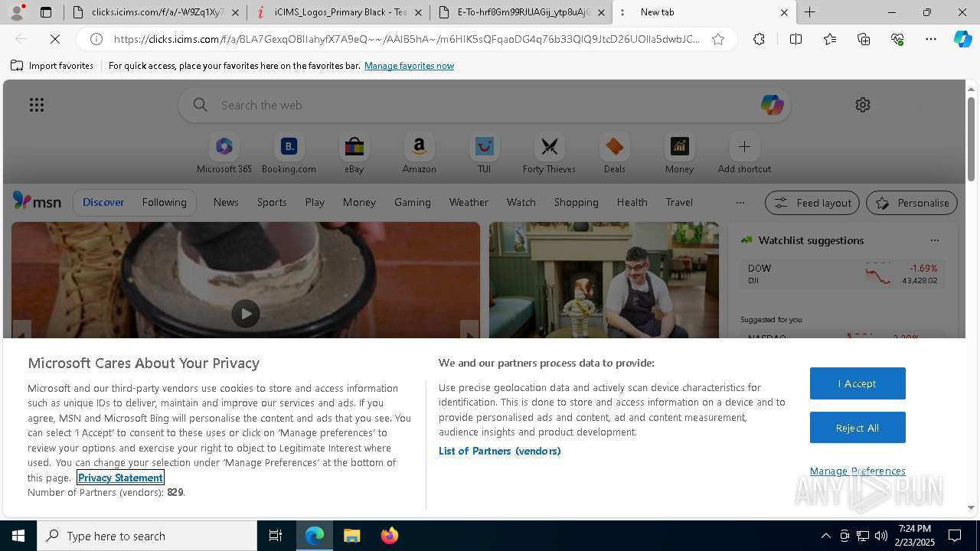Open the browser profile icon
The image size is (980, 551).
[x=17, y=12]
